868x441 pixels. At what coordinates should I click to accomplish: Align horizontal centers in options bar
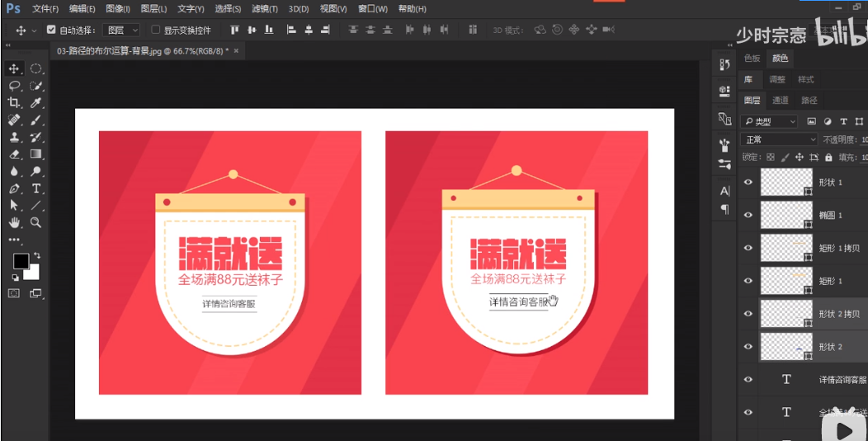pyautogui.click(x=309, y=30)
